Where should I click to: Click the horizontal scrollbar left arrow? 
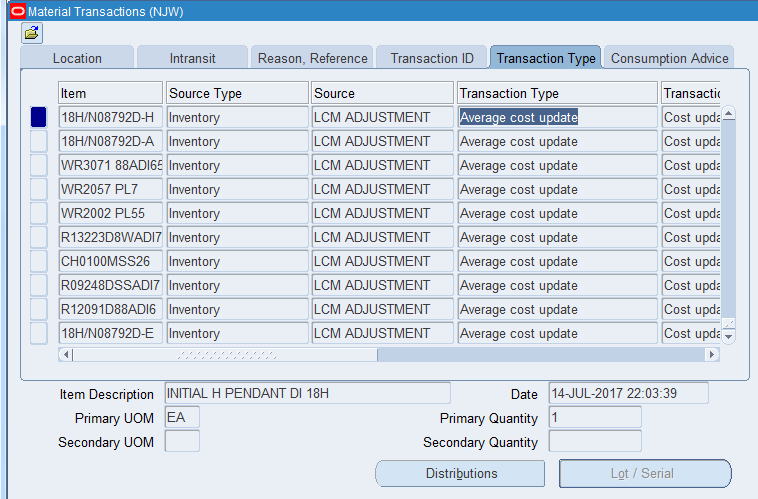[66, 354]
